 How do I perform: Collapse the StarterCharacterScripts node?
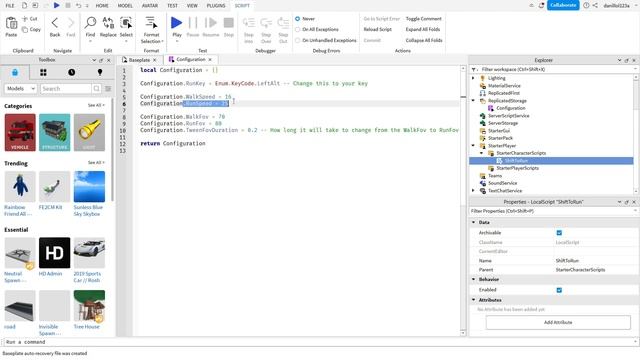tap(481, 153)
